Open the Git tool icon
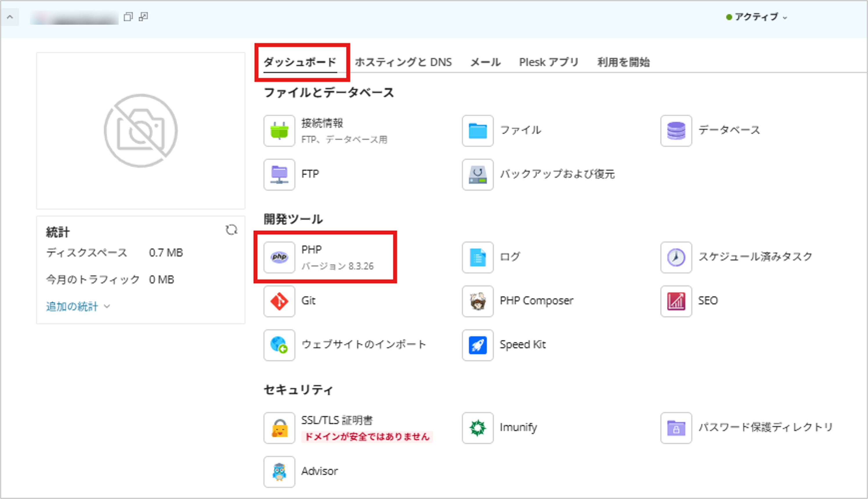Screen dimensions: 868x499 [x=279, y=301]
